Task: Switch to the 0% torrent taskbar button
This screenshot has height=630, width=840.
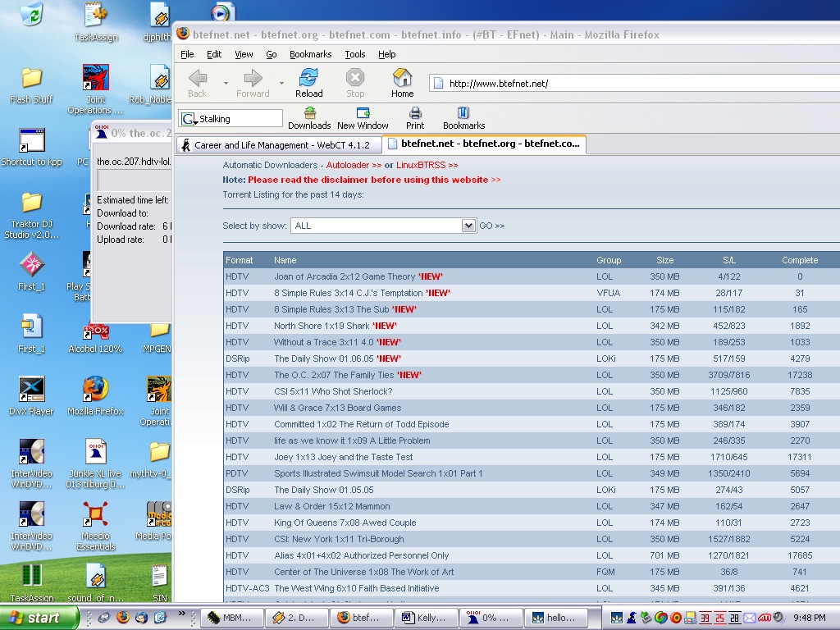Action: [x=491, y=618]
